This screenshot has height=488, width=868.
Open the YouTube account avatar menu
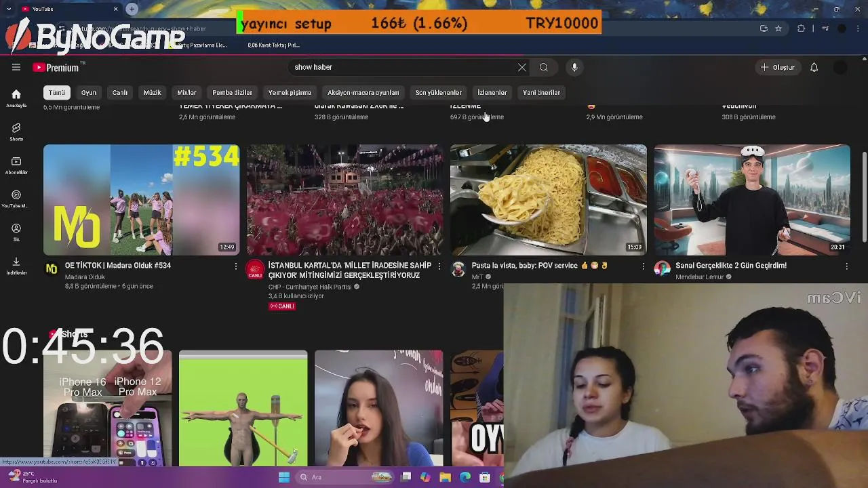tap(840, 67)
